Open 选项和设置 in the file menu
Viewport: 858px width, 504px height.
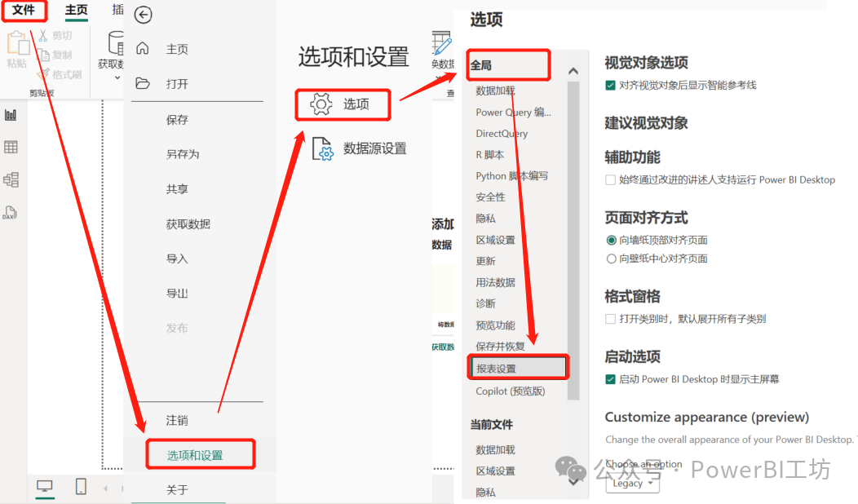tap(195, 455)
